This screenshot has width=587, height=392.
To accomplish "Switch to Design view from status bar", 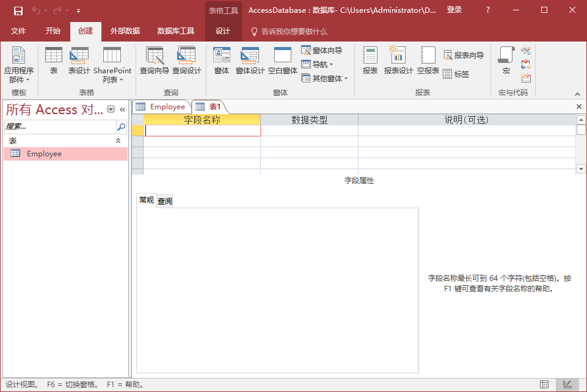I will click(x=567, y=385).
